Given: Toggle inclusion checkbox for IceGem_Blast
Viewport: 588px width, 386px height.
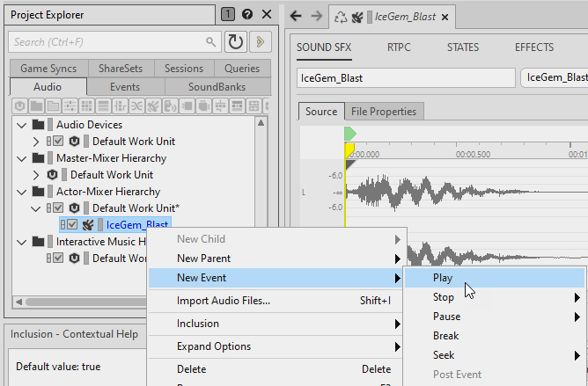Looking at the screenshot, I should pos(73,225).
